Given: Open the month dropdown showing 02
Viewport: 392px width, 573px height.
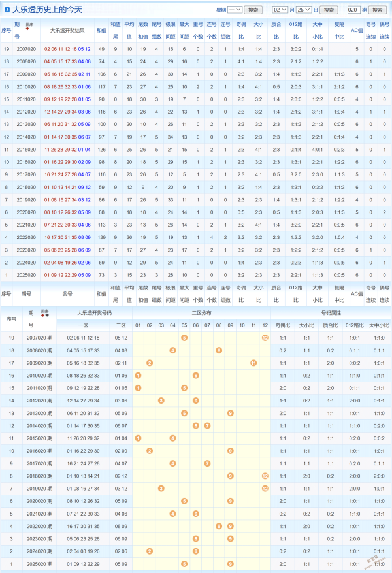Looking at the screenshot, I should click(280, 10).
